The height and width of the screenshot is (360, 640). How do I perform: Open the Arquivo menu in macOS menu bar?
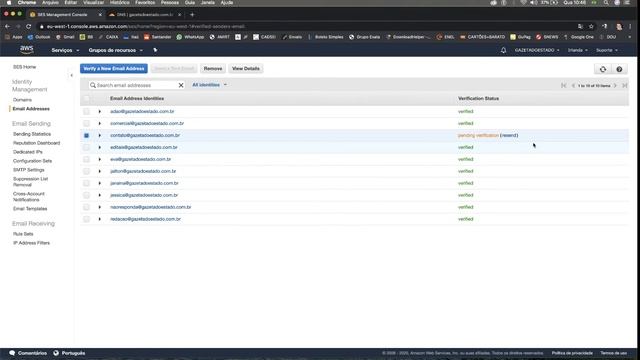(x=50, y=2)
